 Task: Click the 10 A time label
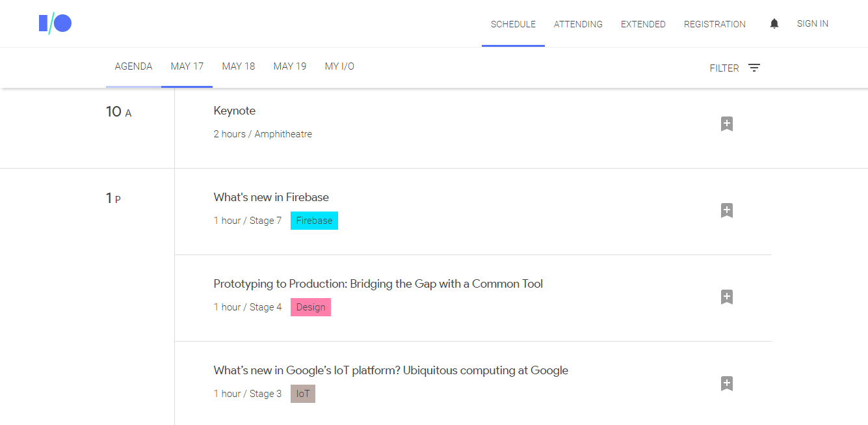119,112
